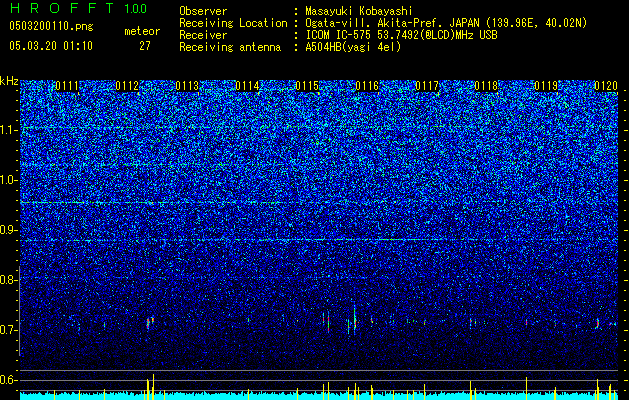The height and width of the screenshot is (400, 629).
Task: Click the Receiving antenna field label
Action: (230, 47)
